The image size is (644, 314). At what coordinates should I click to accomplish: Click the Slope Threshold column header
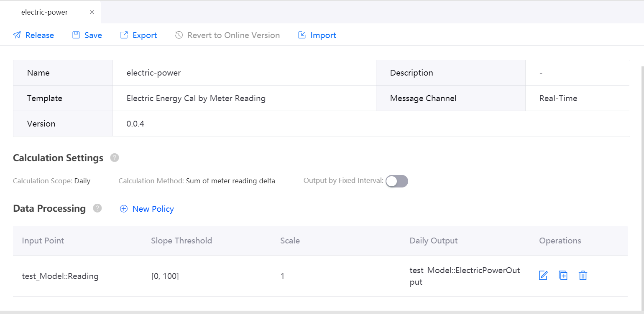click(181, 241)
